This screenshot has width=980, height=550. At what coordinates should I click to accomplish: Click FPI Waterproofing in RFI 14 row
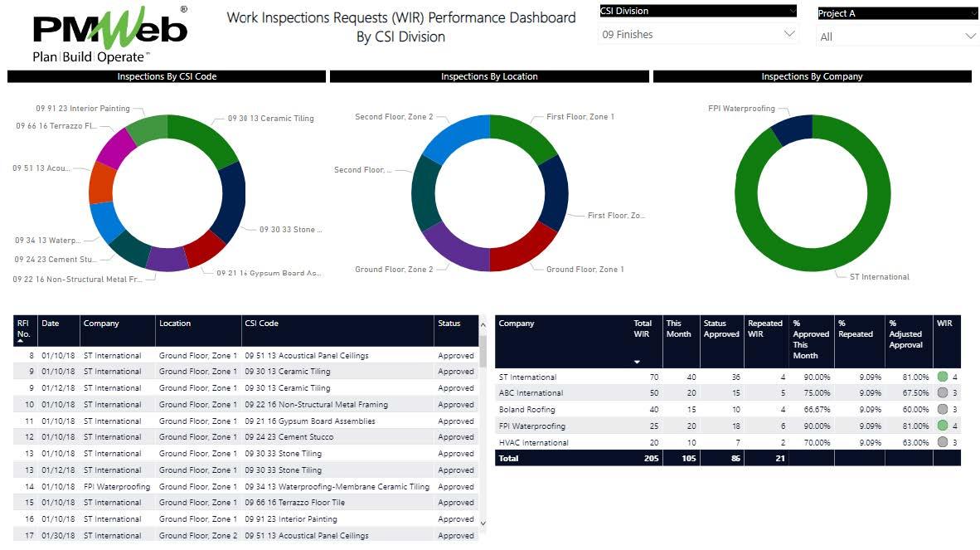[x=117, y=486]
